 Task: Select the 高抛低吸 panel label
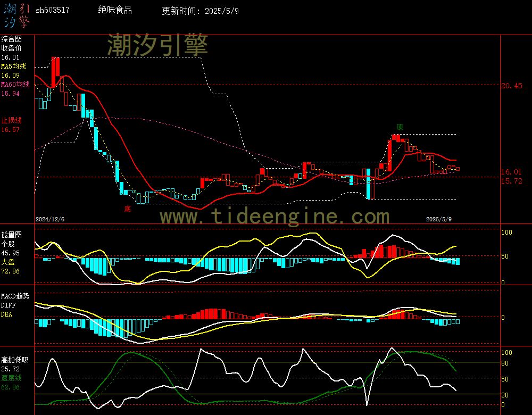coord(15,360)
